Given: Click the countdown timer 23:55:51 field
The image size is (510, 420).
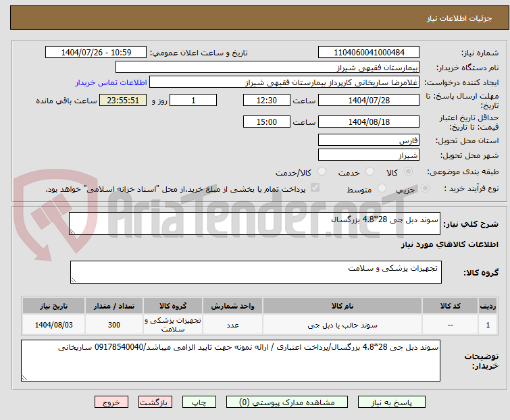Looking at the screenshot, I should [x=123, y=100].
